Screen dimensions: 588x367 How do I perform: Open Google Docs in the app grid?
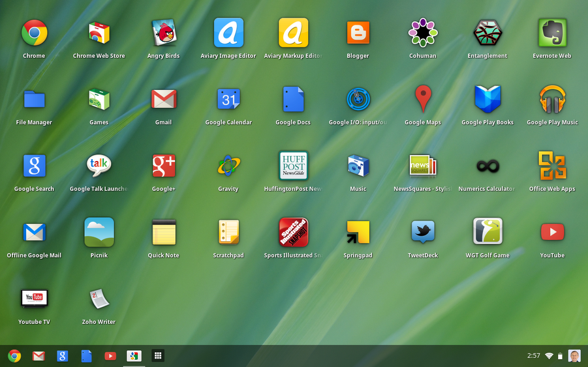(x=293, y=99)
